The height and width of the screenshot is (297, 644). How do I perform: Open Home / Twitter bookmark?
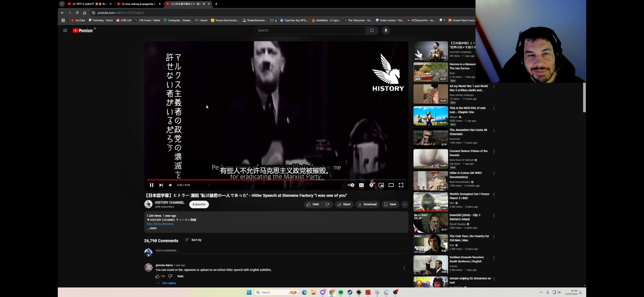click(148, 20)
